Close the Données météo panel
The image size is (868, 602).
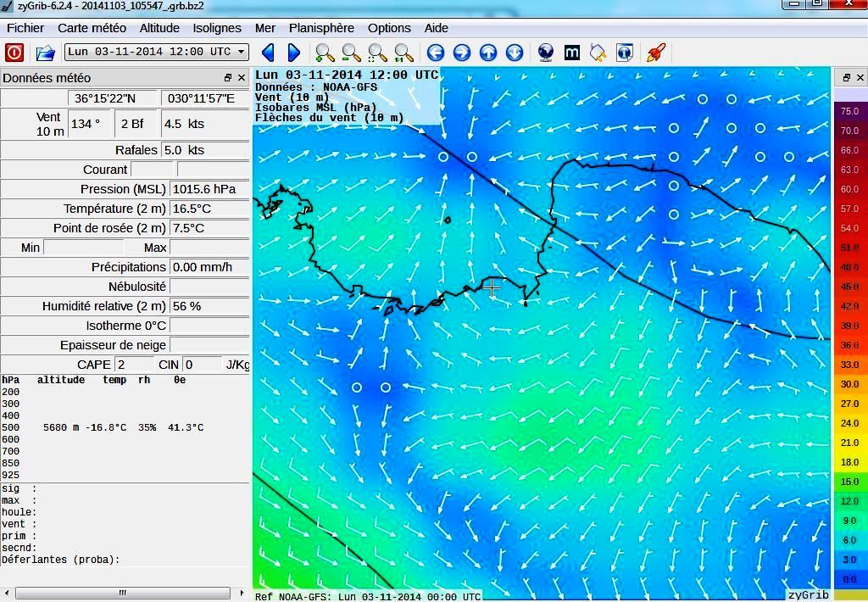pos(242,78)
